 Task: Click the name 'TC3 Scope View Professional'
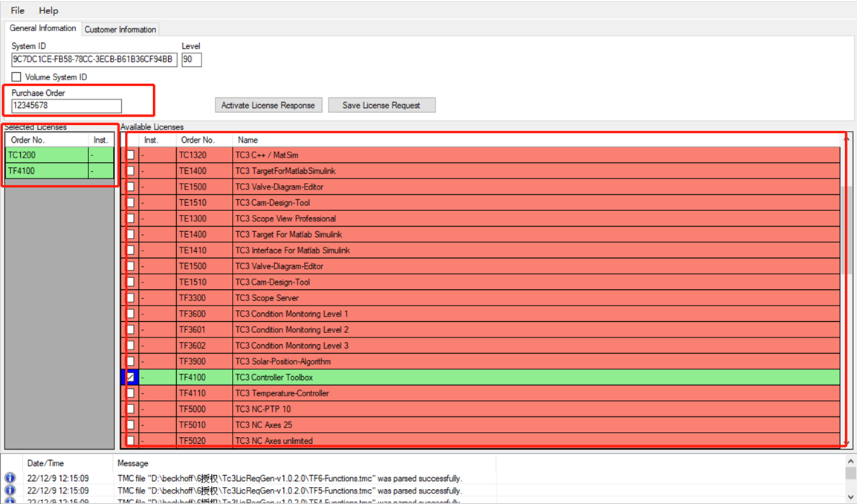(x=285, y=219)
